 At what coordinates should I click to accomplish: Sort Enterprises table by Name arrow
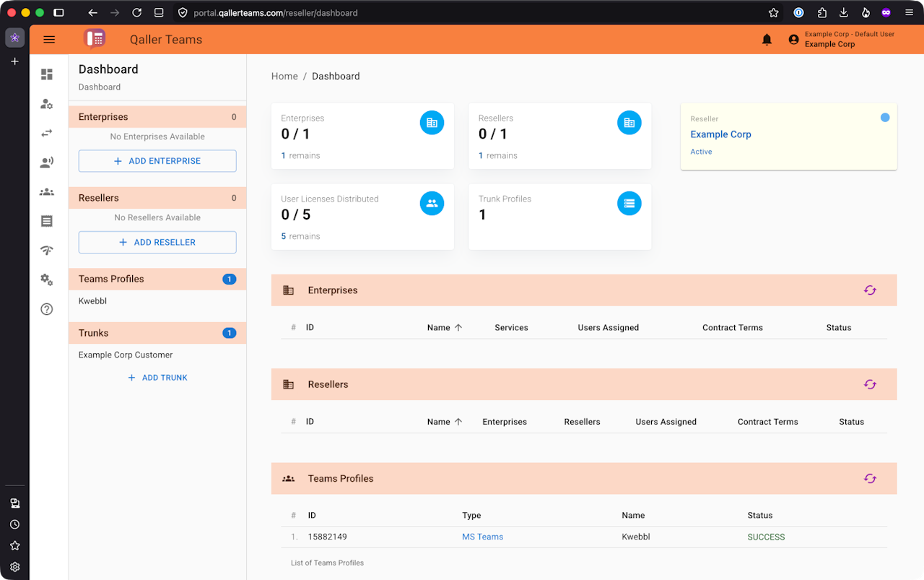tap(458, 328)
